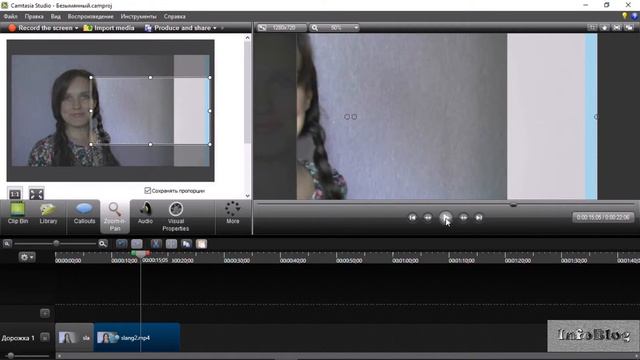Viewport: 640px width, 360px height.
Task: Open the Вид menu
Action: pos(56,16)
